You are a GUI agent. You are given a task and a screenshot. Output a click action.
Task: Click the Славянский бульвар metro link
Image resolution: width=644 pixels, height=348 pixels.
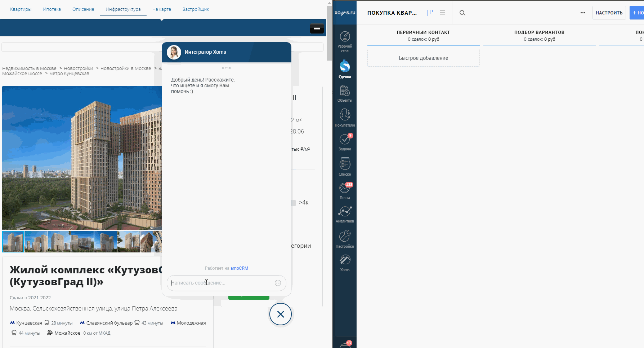tap(109, 323)
